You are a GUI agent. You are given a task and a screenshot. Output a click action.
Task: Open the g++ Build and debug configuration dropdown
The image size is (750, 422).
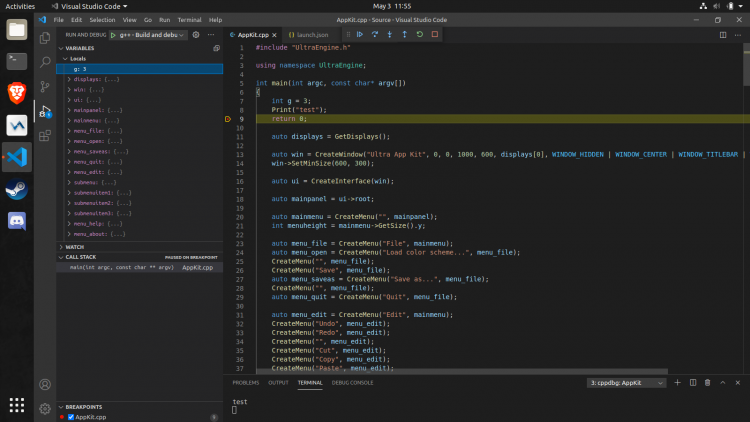point(148,34)
